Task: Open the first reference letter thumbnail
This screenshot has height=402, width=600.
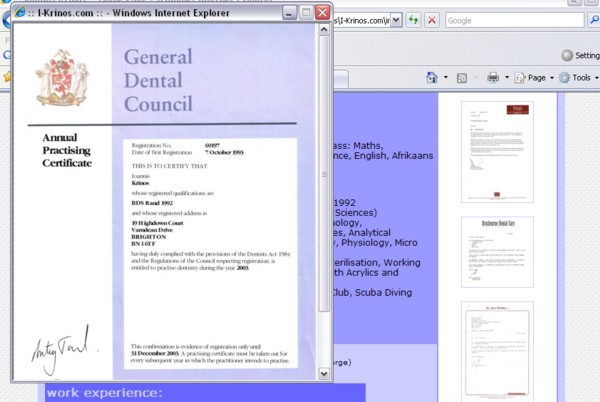Action: point(497,152)
